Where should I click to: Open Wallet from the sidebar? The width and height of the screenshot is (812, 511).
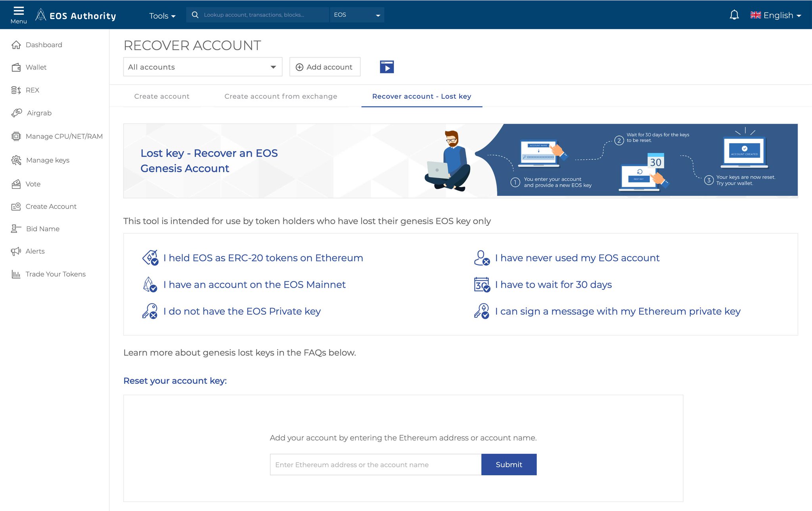point(36,67)
